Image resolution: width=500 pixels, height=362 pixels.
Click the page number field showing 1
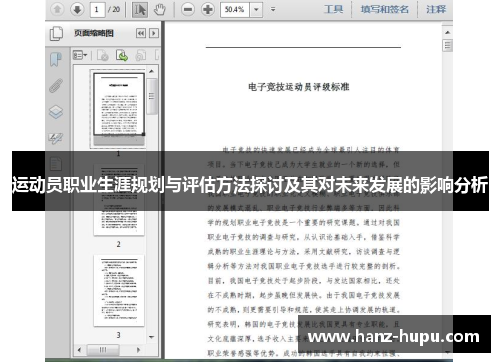coord(97,9)
